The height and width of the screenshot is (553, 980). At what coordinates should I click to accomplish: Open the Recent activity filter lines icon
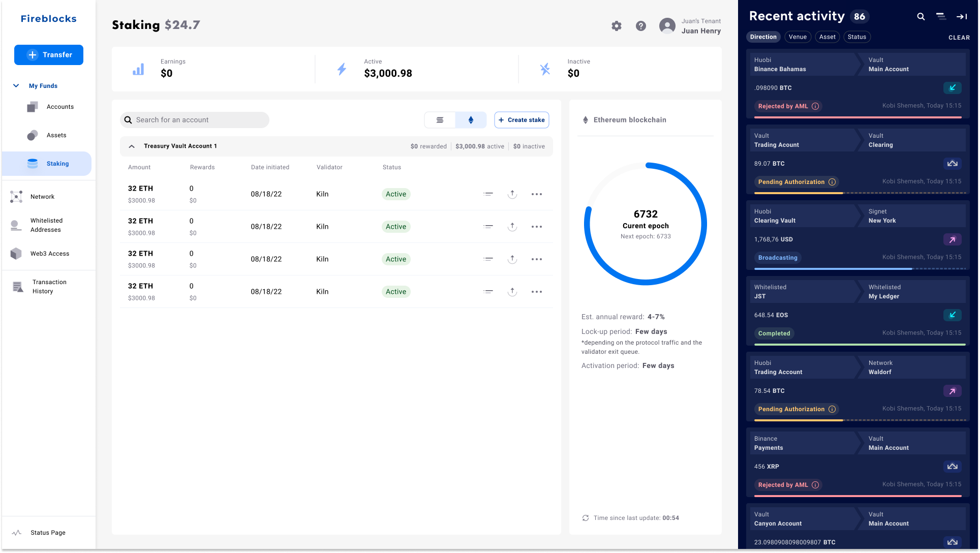[x=941, y=17]
